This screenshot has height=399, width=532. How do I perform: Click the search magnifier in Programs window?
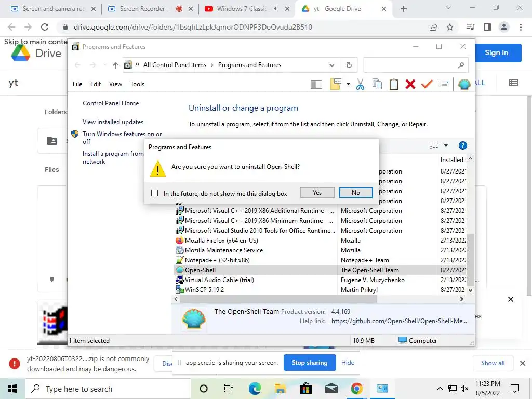[x=461, y=65]
